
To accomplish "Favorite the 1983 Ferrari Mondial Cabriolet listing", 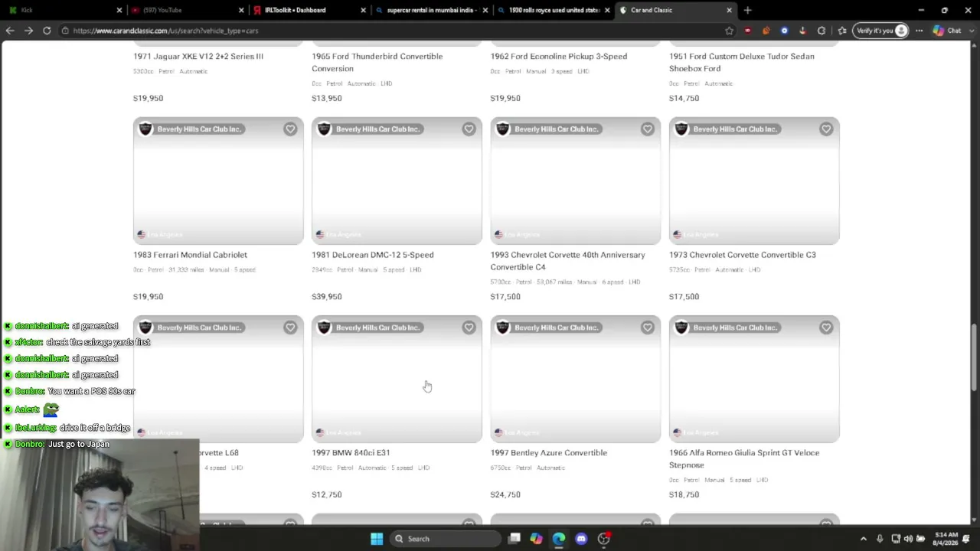I will (290, 129).
